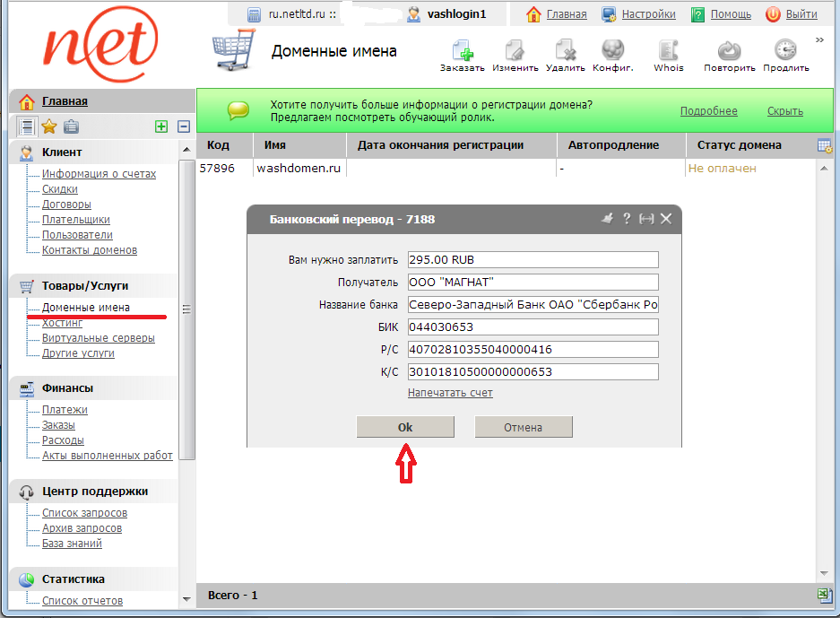Open Хостинг in the sidebar menu
This screenshot has height=618, width=840.
(62, 323)
